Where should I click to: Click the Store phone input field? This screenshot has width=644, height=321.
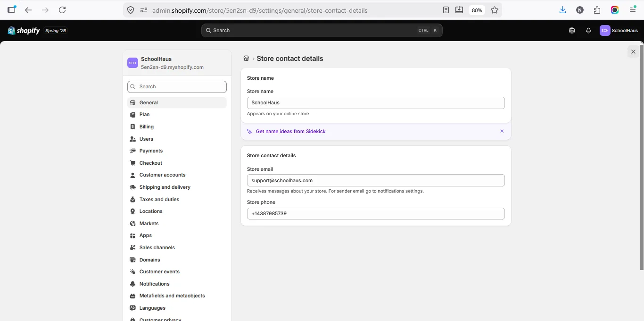[376, 213]
